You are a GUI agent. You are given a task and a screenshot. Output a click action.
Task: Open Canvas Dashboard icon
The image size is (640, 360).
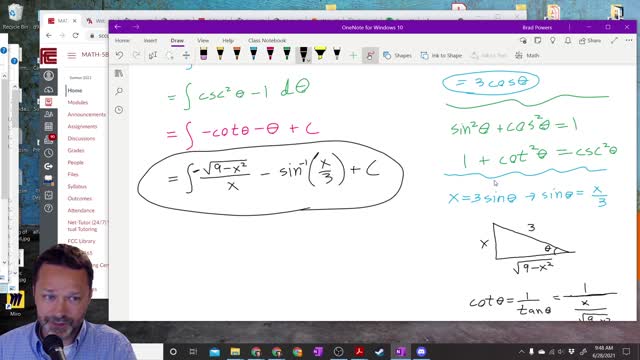[x=49, y=89]
